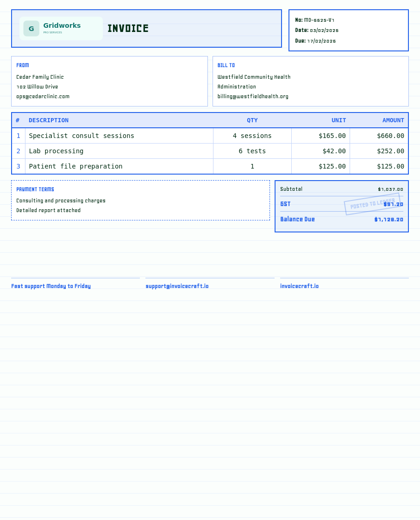This screenshot has width=420, height=520.
Task: Open the support@invoicecraft.io footer link
Action: coord(177,286)
